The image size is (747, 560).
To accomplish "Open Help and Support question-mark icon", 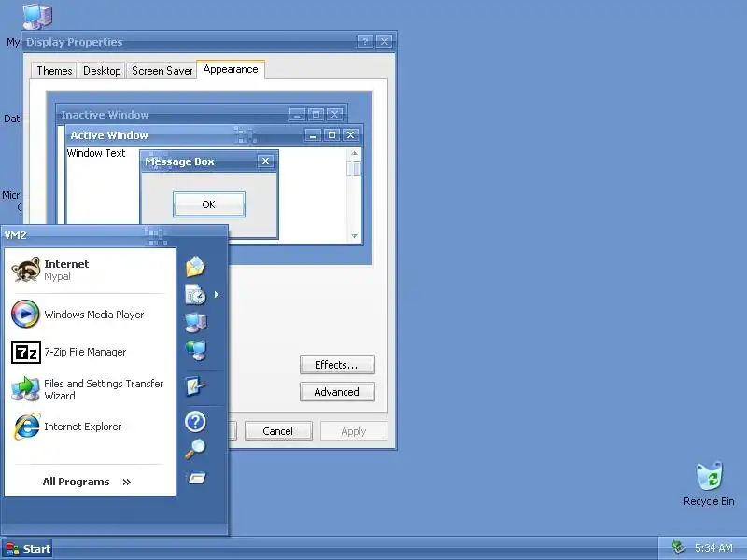I will (195, 422).
